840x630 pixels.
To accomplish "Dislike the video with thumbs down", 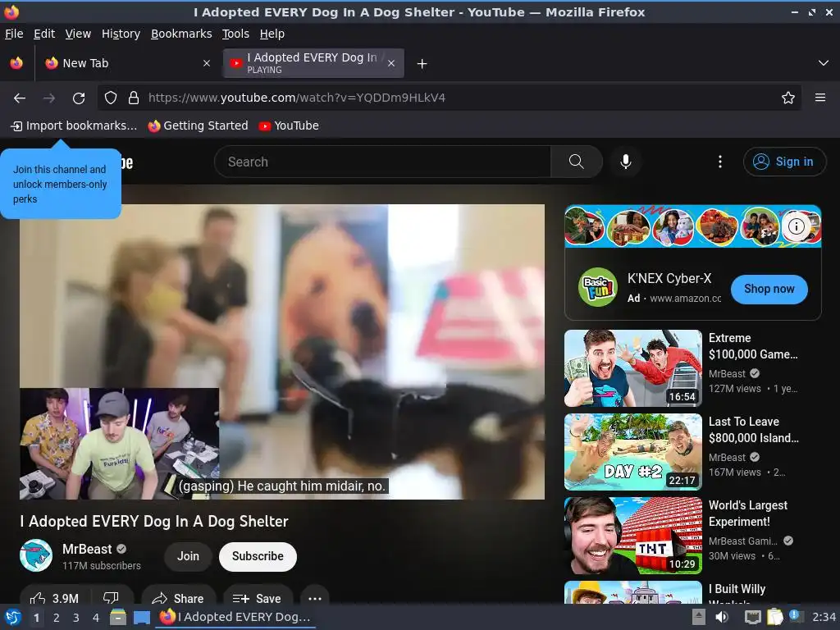I will coord(111,598).
